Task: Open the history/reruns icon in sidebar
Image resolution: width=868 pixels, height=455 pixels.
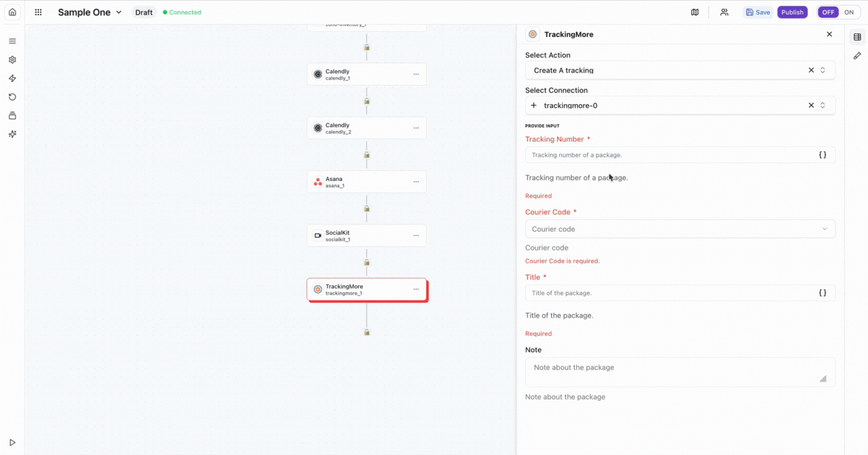Action: pyautogui.click(x=12, y=97)
